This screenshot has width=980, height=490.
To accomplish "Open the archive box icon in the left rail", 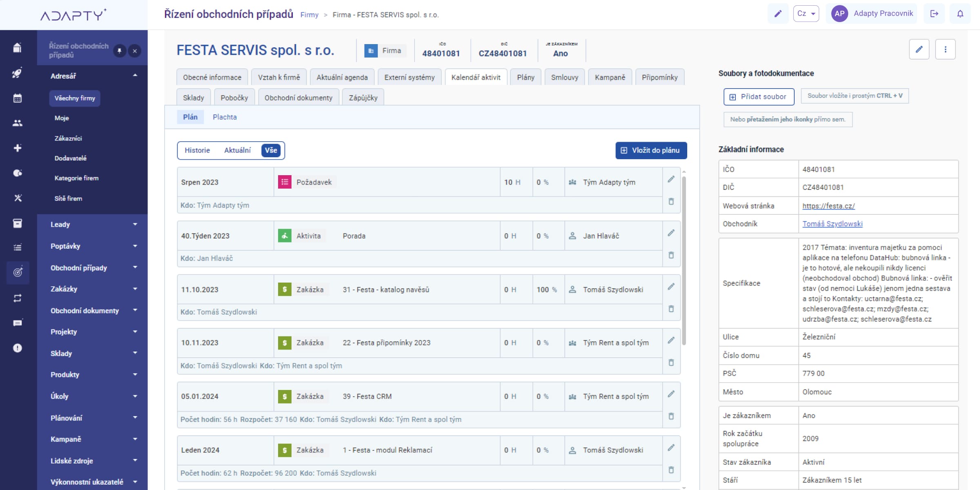I will point(17,223).
